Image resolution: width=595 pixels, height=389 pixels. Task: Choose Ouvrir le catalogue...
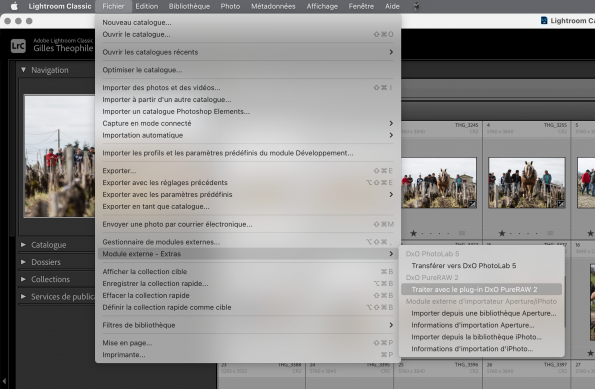[x=248, y=34]
